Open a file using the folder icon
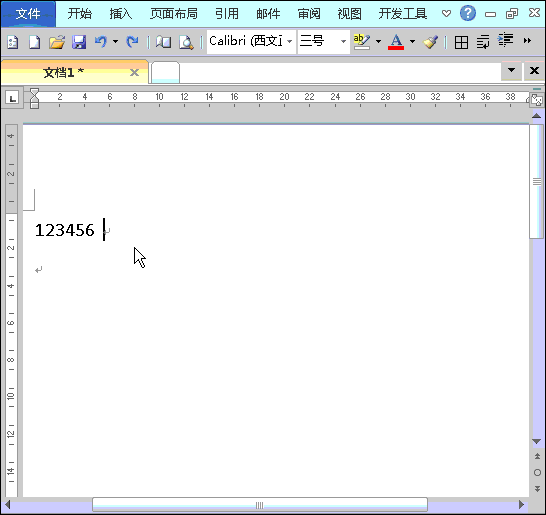This screenshot has height=515, width=546. coord(57,42)
